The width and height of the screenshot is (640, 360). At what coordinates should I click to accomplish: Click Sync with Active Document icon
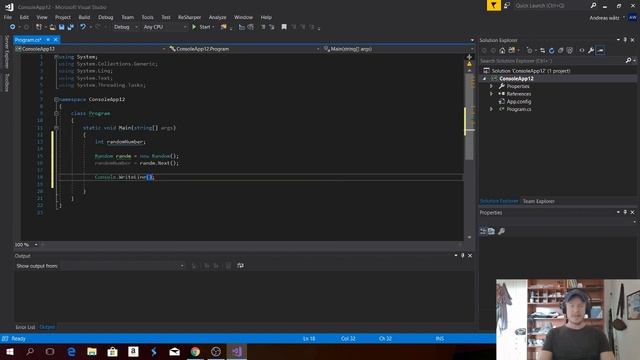pyautogui.click(x=542, y=51)
